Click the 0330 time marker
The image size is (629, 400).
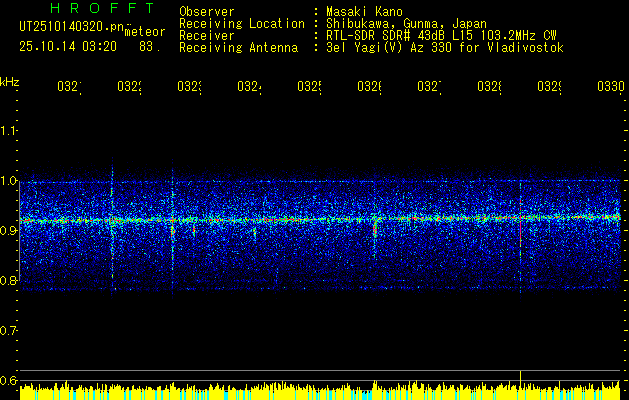click(610, 87)
